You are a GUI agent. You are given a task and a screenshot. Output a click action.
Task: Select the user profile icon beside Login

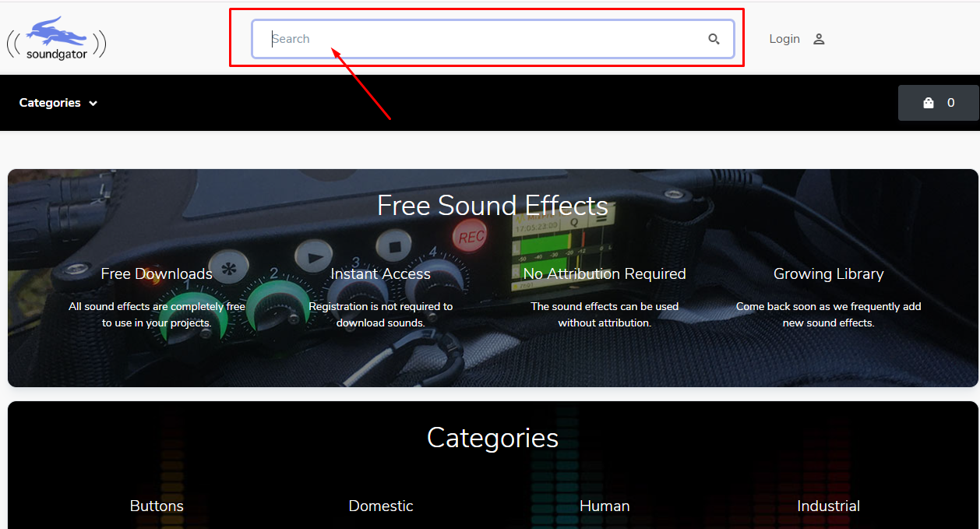pos(818,38)
